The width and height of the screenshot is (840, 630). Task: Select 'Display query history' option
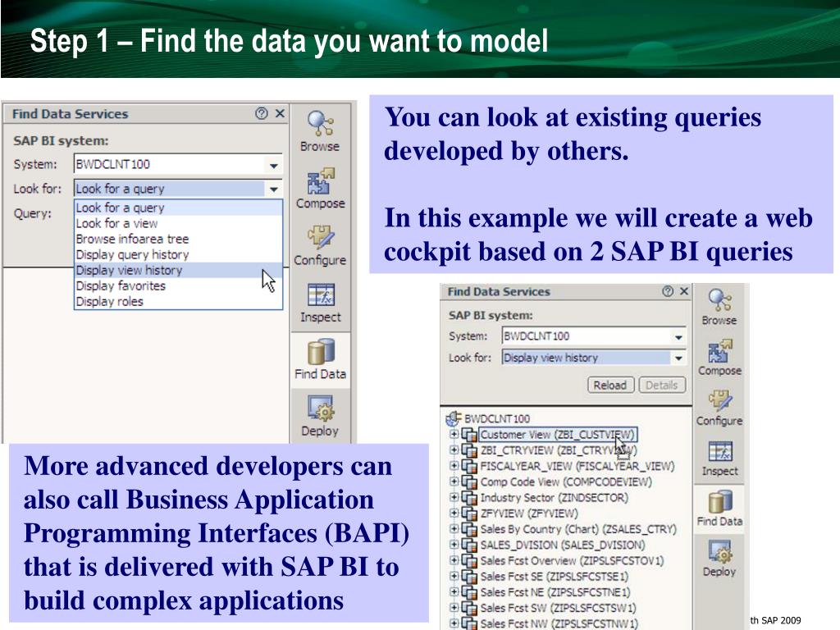coord(178,254)
